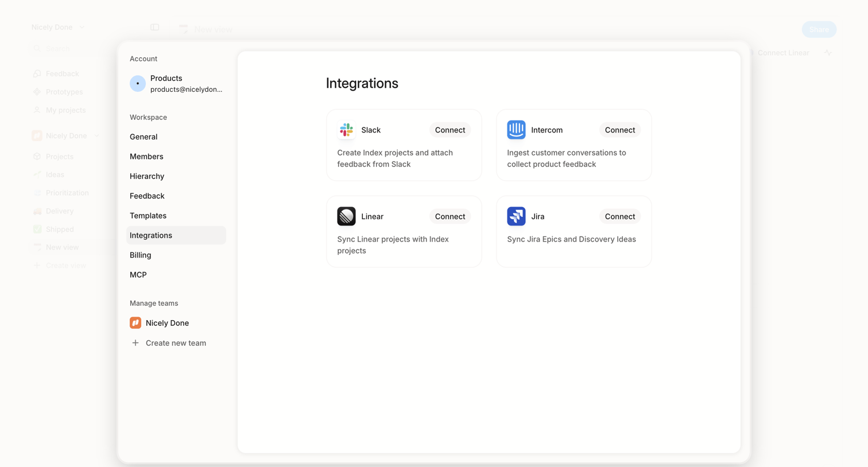Open Feedback in the background sidebar
Viewport: 868px width, 467px height.
coord(62,73)
